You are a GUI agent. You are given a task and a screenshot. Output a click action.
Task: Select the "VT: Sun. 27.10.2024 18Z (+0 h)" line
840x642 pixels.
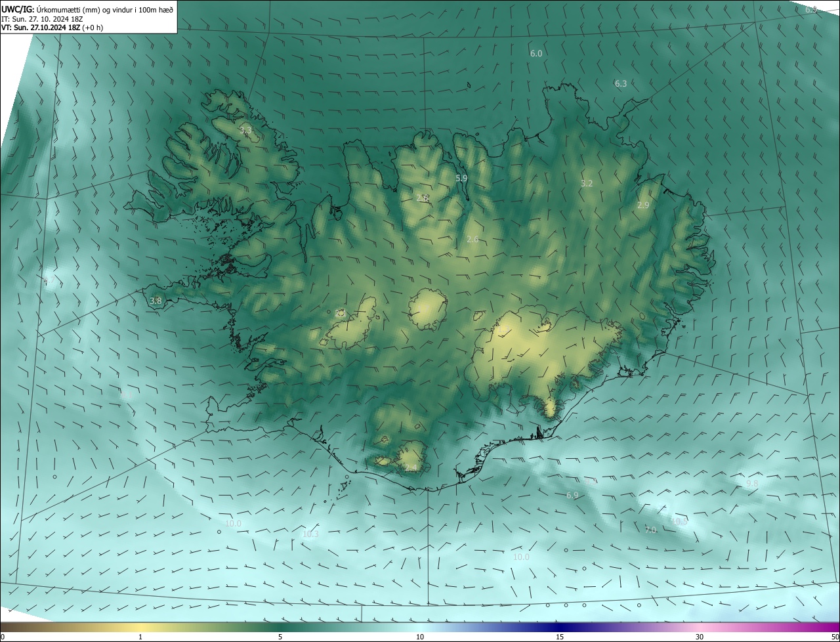coord(51,28)
